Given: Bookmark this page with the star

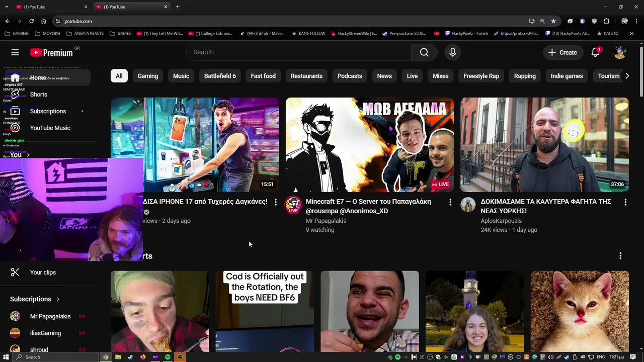Looking at the screenshot, I should pyautogui.click(x=553, y=21).
